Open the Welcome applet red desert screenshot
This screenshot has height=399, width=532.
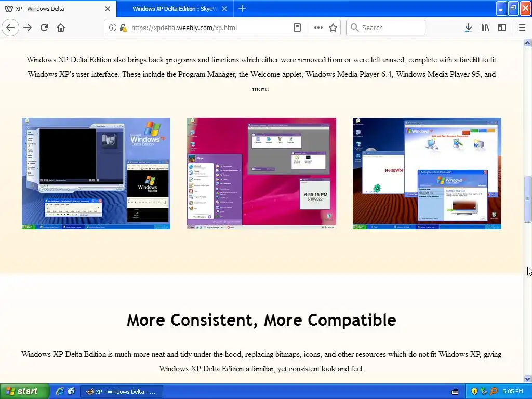pos(427,174)
